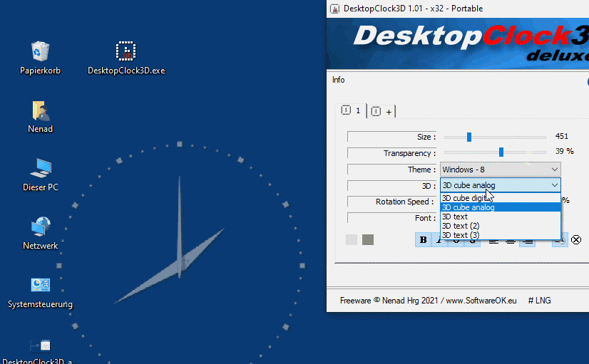This screenshot has height=364, width=589.
Task: Pick the plain 3D text option
Action: (x=501, y=217)
